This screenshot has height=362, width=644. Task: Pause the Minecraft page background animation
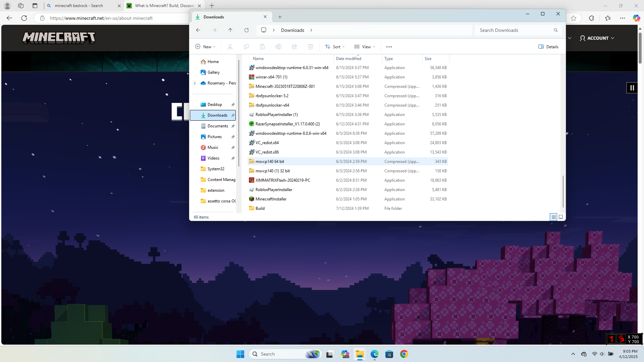(632, 88)
